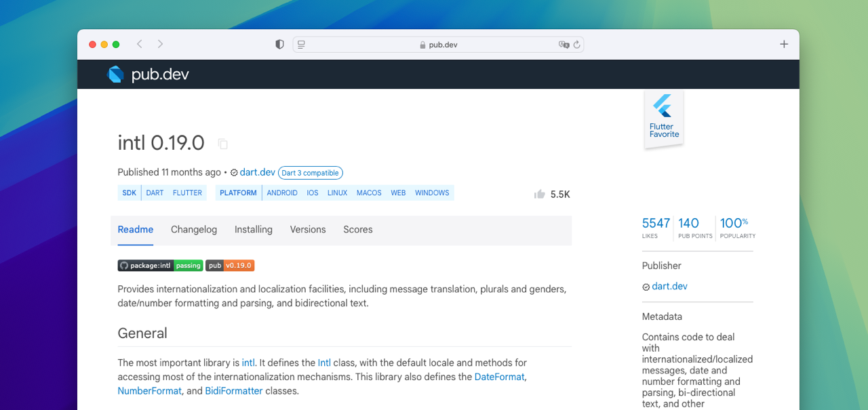
Task: Click the 5547 likes score
Action: tap(656, 227)
